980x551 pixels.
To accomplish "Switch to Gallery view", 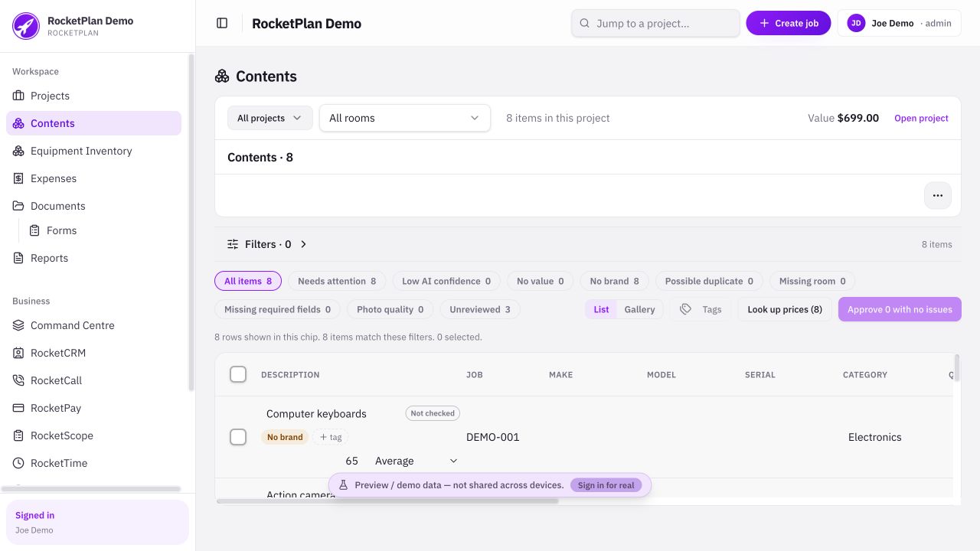I will point(639,309).
